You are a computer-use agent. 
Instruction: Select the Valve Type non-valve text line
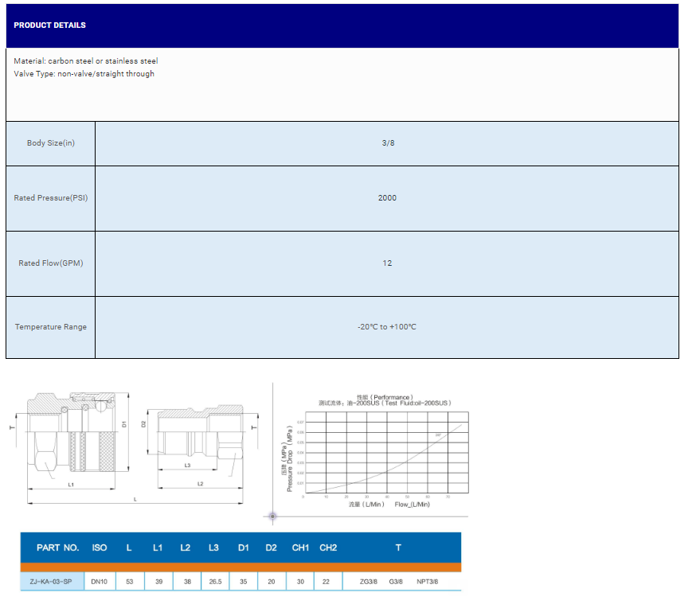[x=84, y=74]
